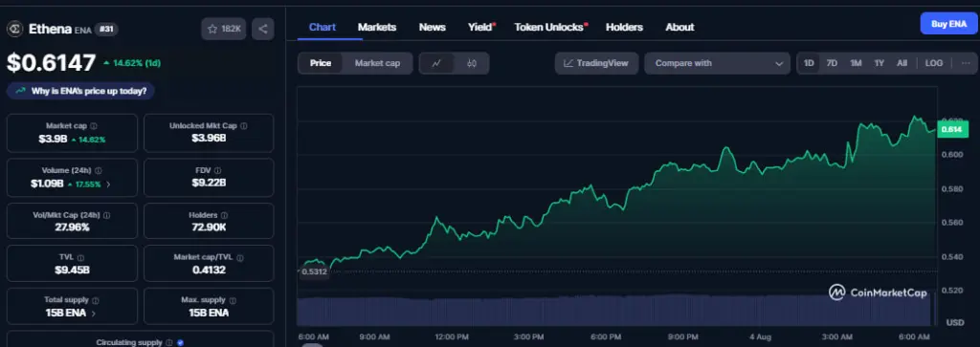The height and width of the screenshot is (347, 980).
Task: Expand Volume (24h) details chevron
Action: 108,184
